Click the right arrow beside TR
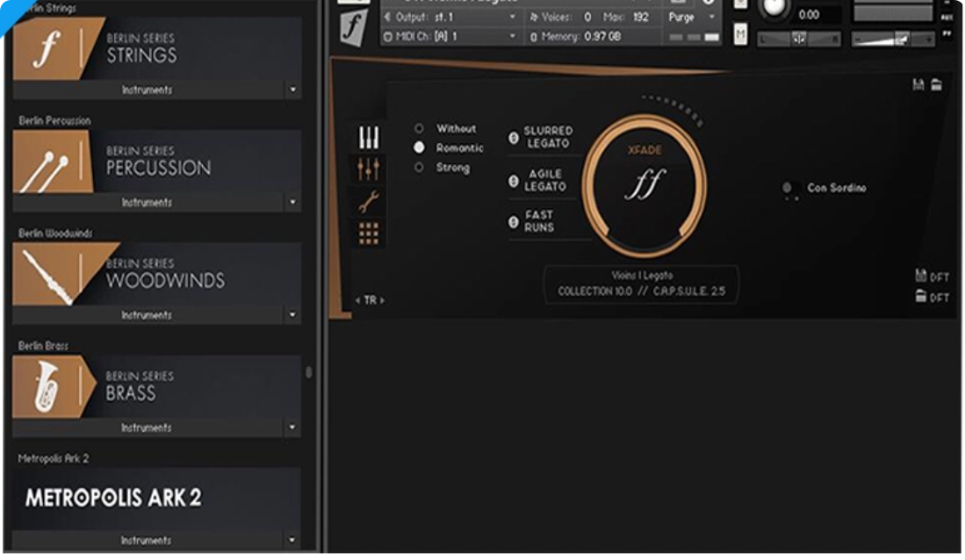This screenshot has height=560, width=965. (x=382, y=300)
